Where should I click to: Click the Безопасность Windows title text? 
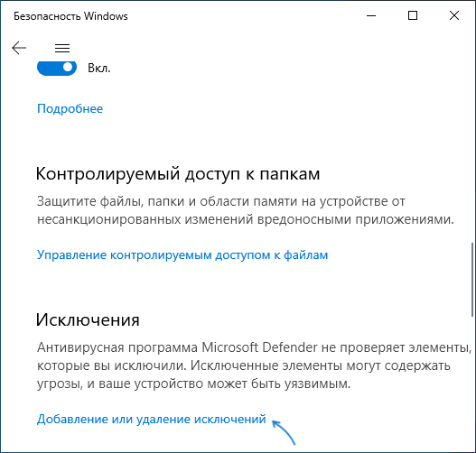tap(70, 16)
